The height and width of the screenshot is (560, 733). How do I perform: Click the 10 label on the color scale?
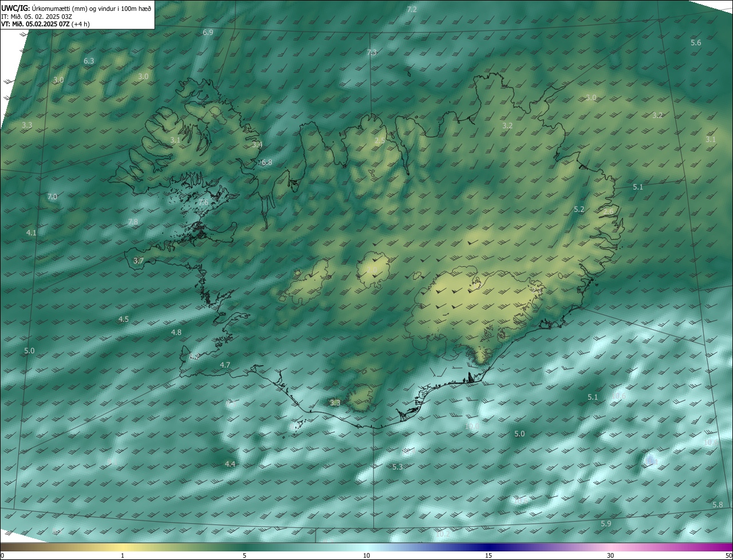pyautogui.click(x=366, y=555)
